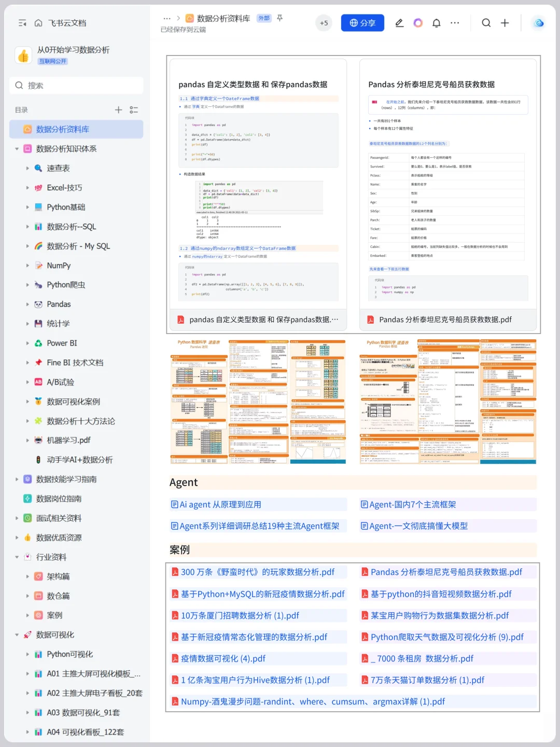This screenshot has width=560, height=747.
Task: Open the Python爬虫 page
Action: point(66,285)
